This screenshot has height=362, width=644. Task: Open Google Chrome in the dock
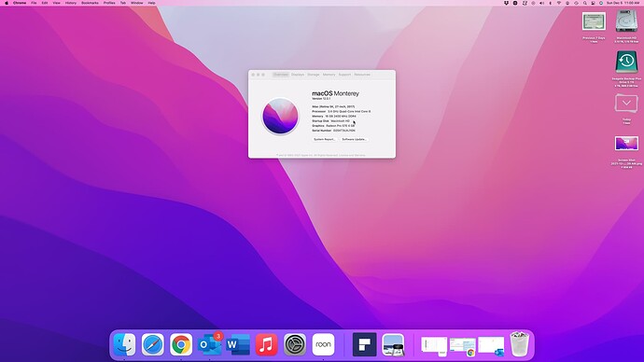(181, 344)
